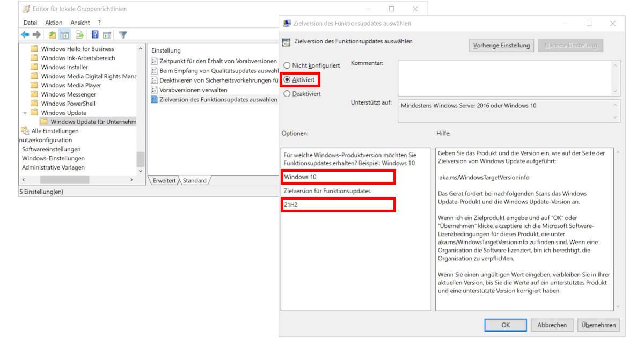Click the Übernehmen button
This screenshot has height=338, width=644.
(x=598, y=325)
